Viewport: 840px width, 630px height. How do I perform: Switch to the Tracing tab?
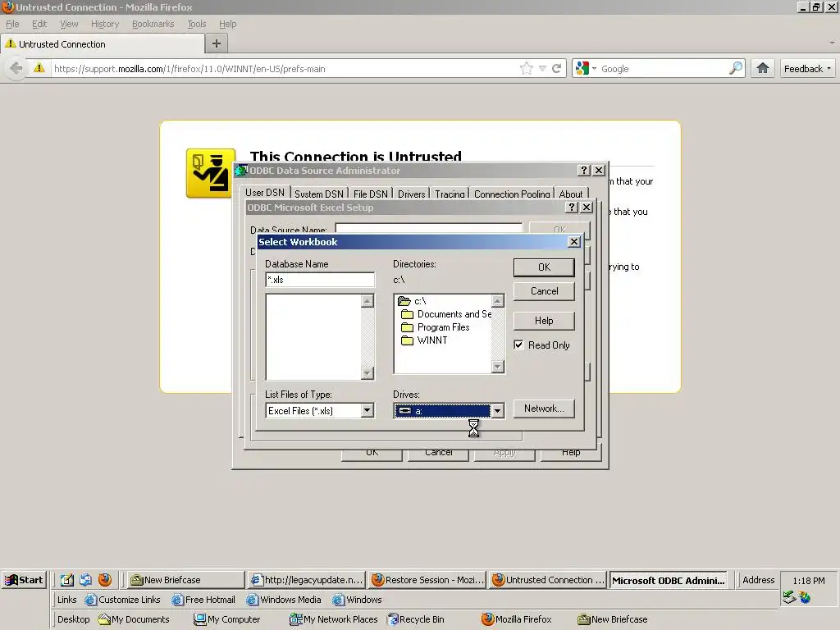tap(450, 194)
